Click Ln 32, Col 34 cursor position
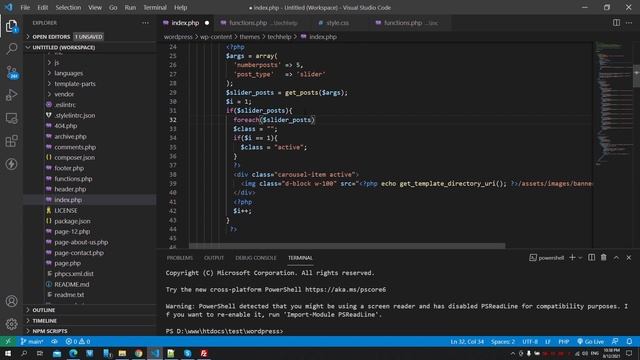This screenshot has width=640, height=360. pyautogui.click(x=467, y=341)
